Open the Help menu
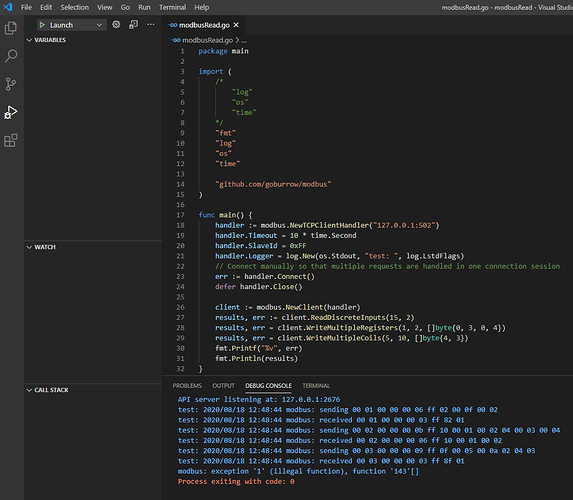Screen dimensions: 573x500 pos(202,7)
